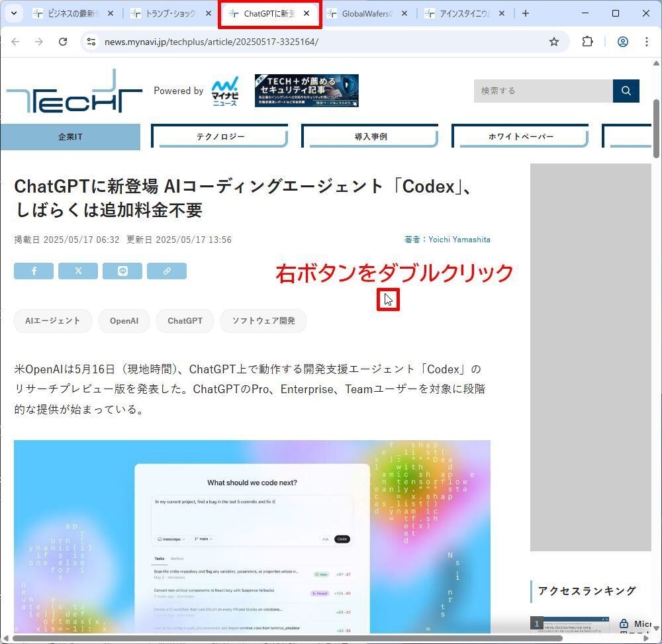This screenshot has width=662, height=644.
Task: Open the tab search dropdown arrow
Action: click(13, 13)
